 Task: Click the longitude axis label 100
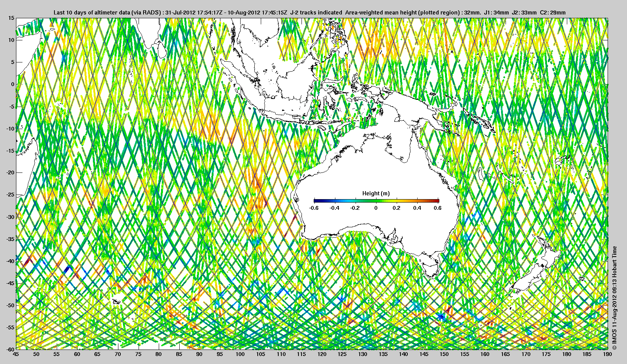coord(240,354)
